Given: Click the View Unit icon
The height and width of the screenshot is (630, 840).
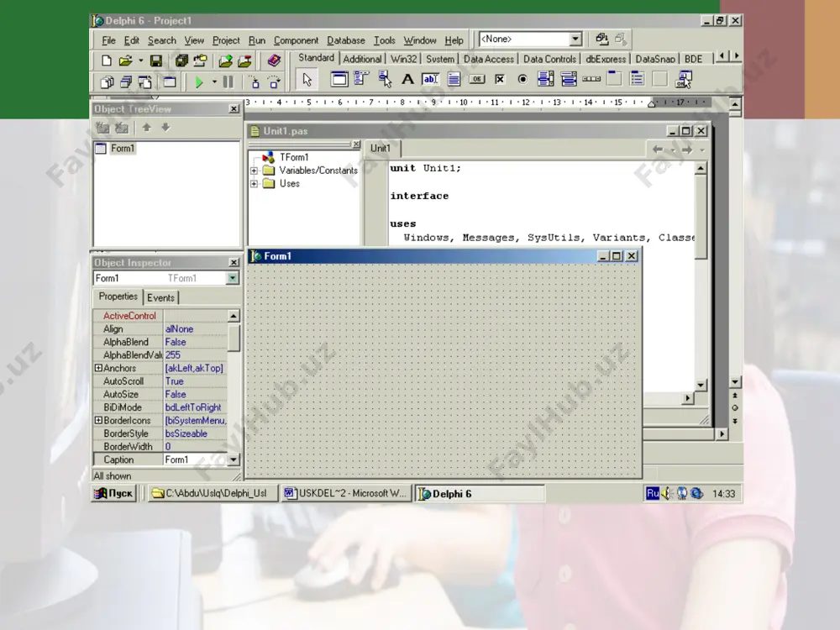Looking at the screenshot, I should [x=107, y=82].
